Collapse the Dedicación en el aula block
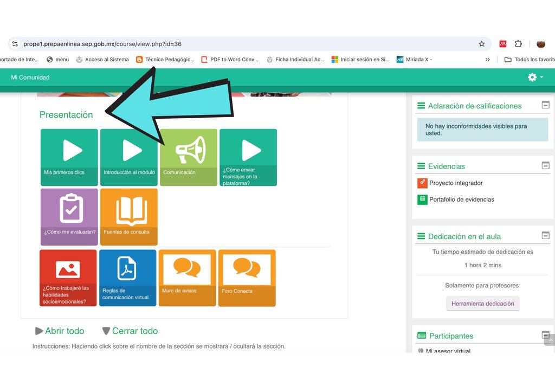555x392 pixels. 545,235
